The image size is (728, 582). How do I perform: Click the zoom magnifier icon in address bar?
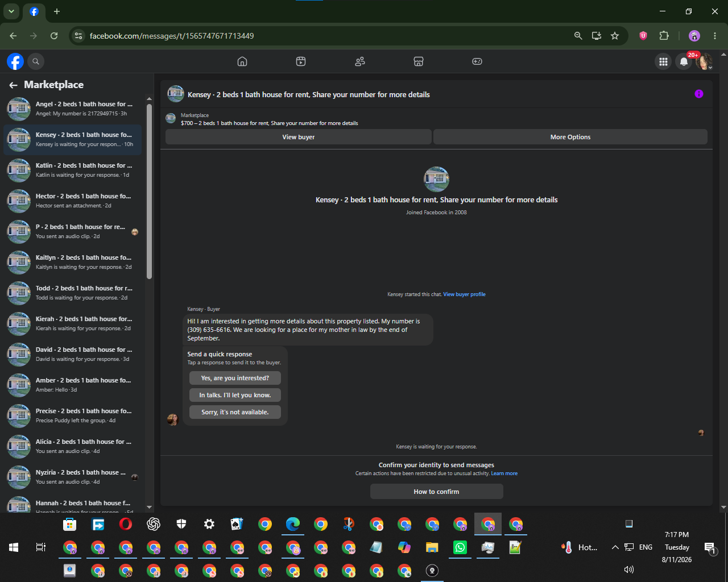click(578, 36)
